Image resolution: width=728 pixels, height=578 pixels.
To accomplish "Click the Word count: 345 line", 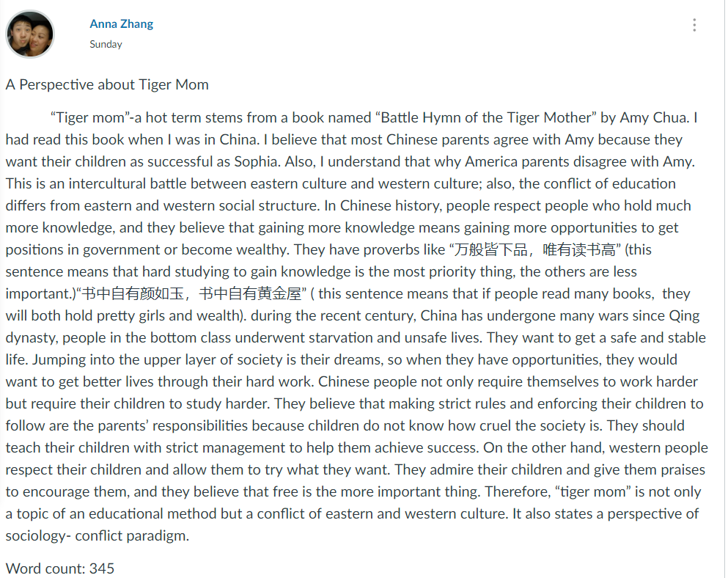I will [x=60, y=568].
